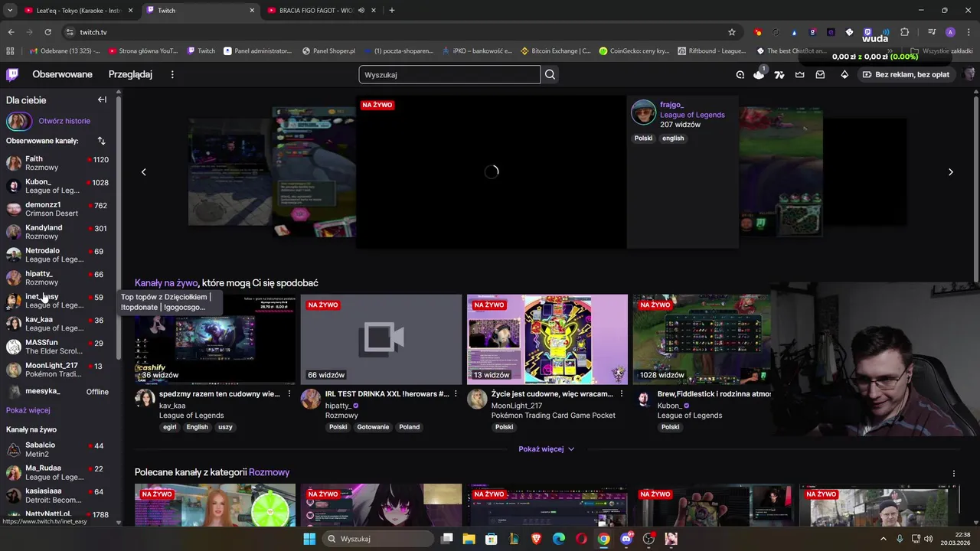Click the magnifier search button
Viewport: 980px width, 551px height.
550,74
